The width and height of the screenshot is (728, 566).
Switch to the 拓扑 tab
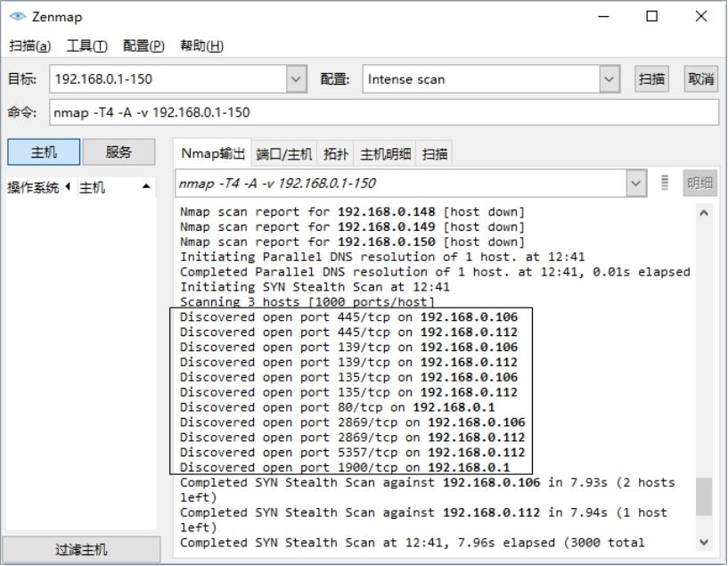point(336,154)
